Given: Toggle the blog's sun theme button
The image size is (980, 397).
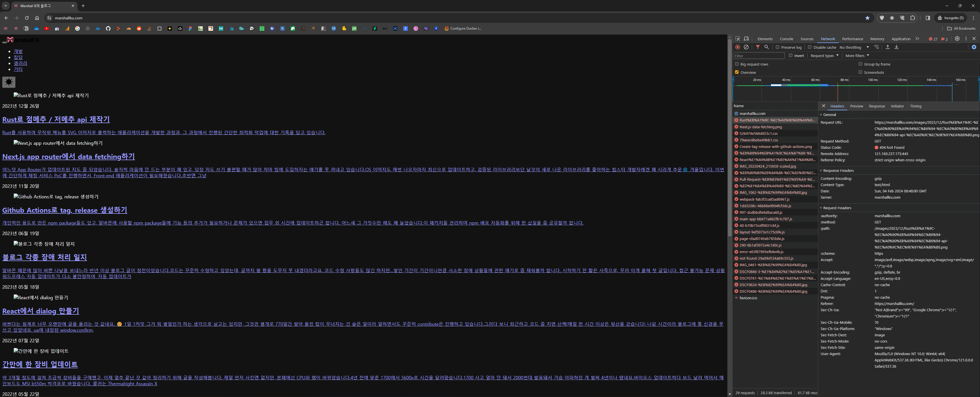Looking at the screenshot, I should tap(9, 82).
